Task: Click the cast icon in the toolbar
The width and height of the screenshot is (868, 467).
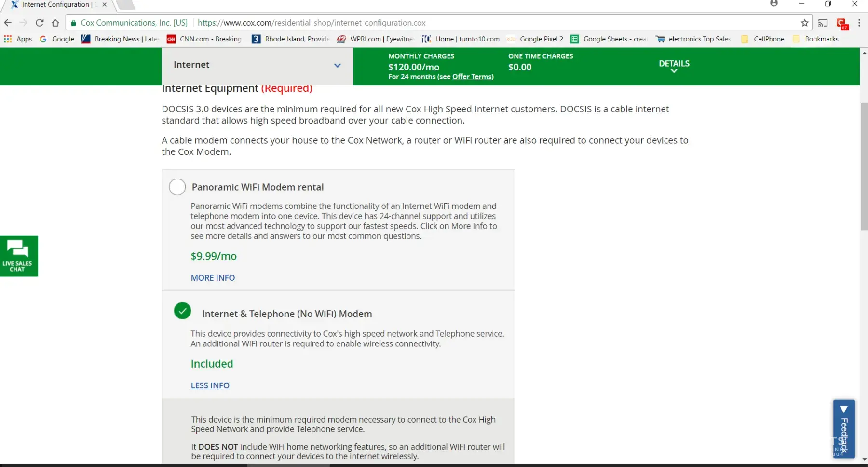Action: [823, 23]
